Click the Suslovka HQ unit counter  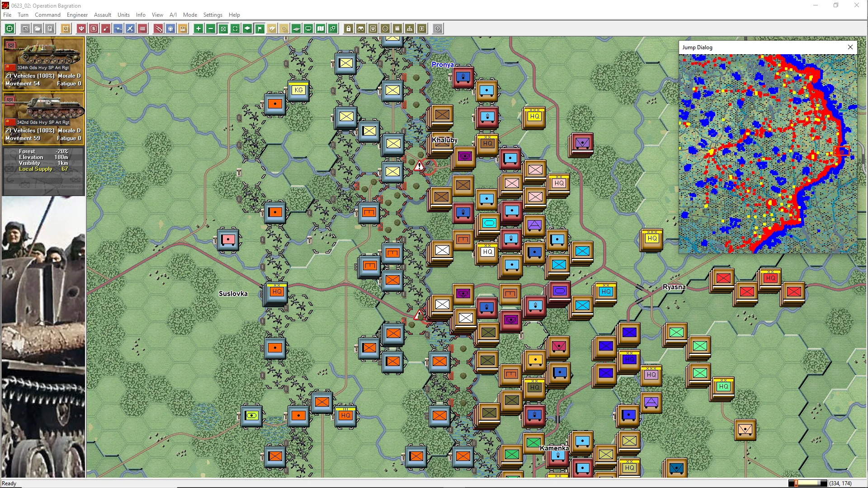click(x=277, y=292)
